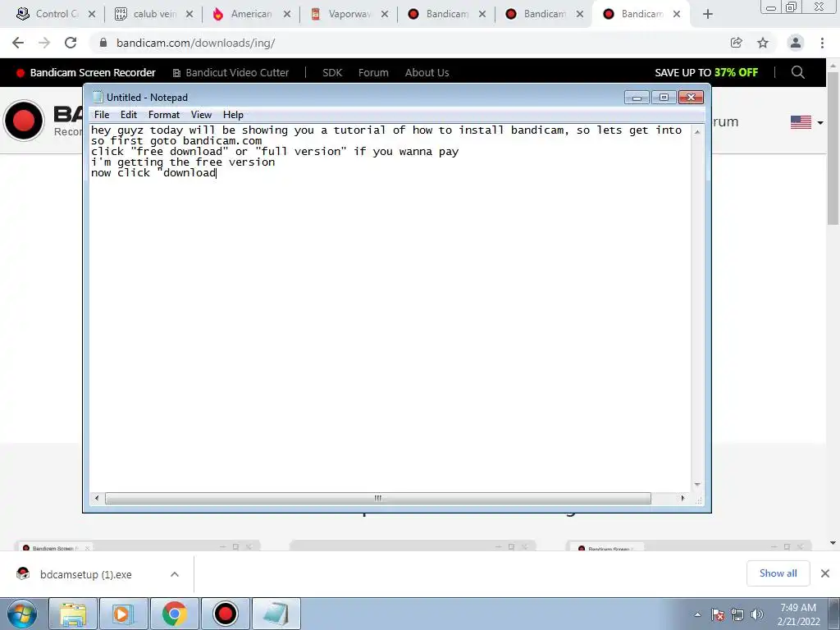
Task: Launch Windows Media Player from taskbar
Action: [123, 614]
